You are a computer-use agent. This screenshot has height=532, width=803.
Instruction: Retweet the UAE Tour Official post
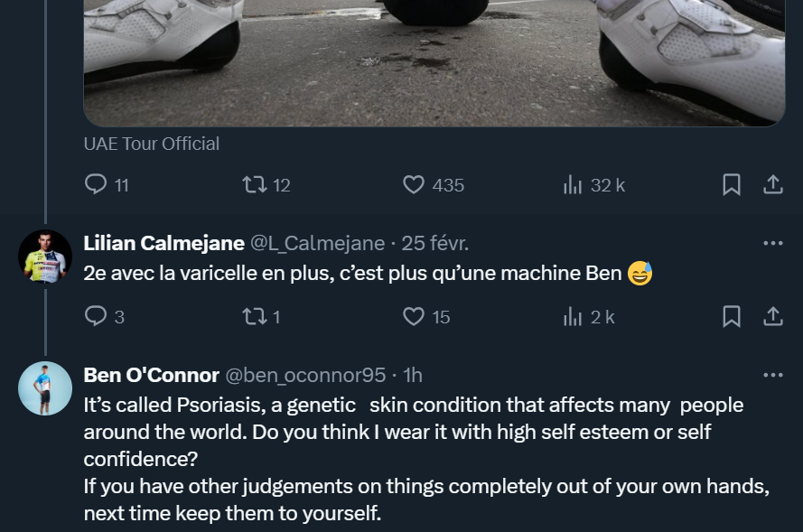pos(254,185)
